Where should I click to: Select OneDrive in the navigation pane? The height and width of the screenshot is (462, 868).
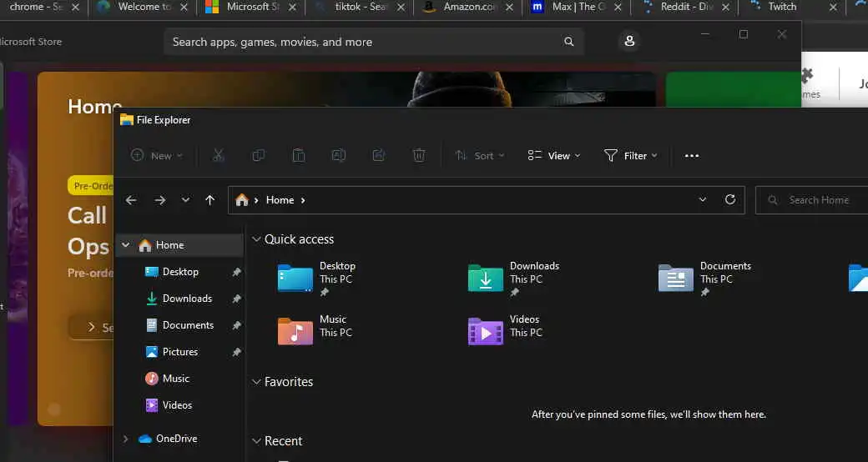(177, 438)
